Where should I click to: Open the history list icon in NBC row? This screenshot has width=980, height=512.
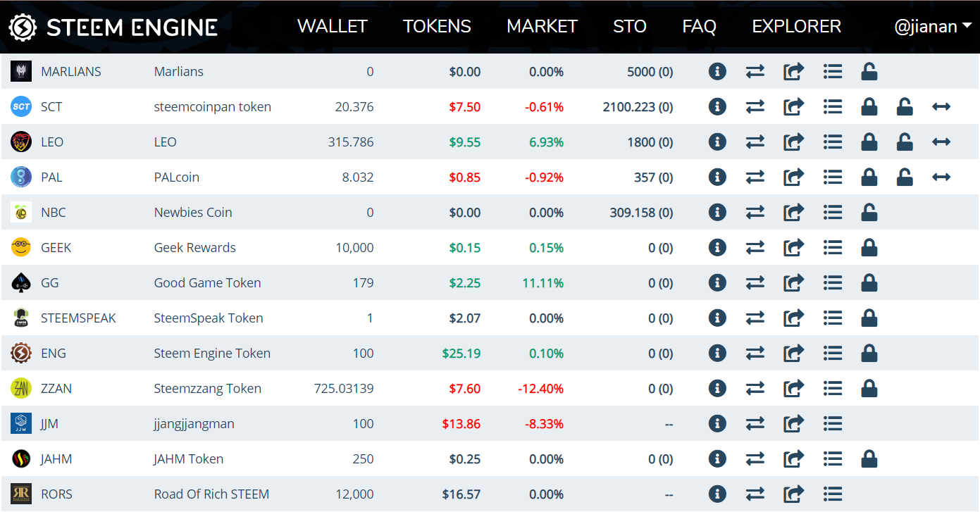click(833, 213)
